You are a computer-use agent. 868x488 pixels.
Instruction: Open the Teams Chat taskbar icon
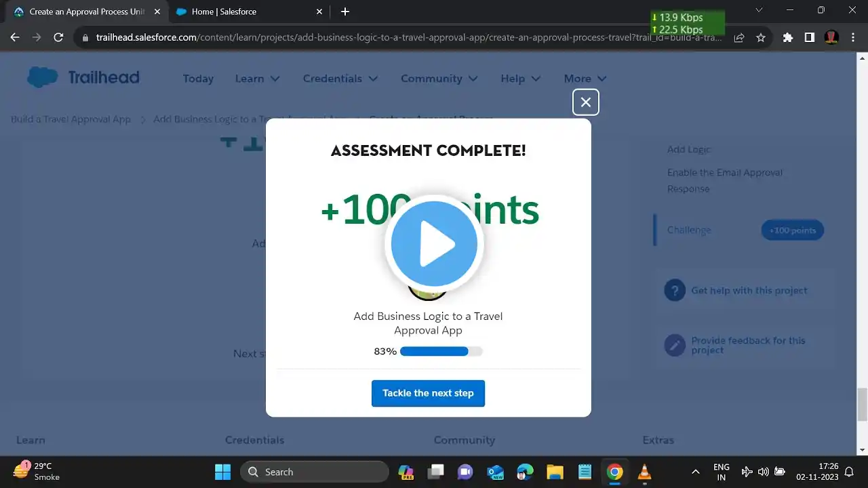point(465,472)
